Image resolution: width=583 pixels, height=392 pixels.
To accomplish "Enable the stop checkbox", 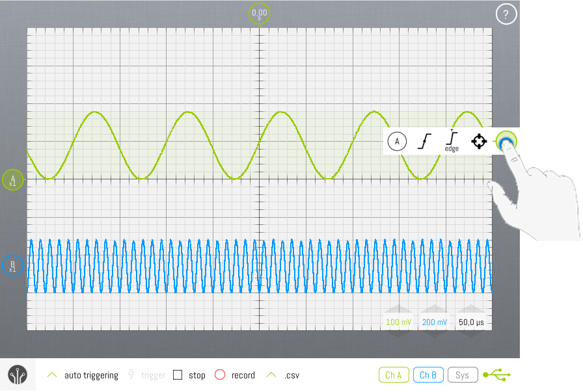I will (178, 375).
